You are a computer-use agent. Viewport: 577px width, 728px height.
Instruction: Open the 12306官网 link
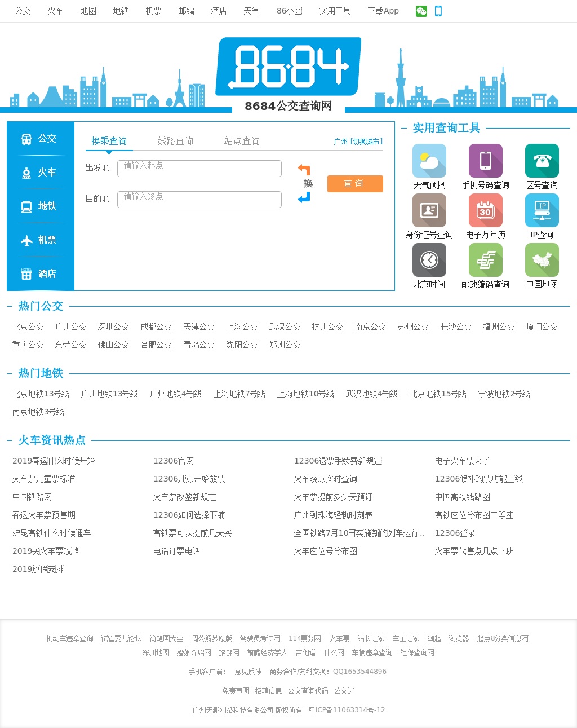[174, 461]
